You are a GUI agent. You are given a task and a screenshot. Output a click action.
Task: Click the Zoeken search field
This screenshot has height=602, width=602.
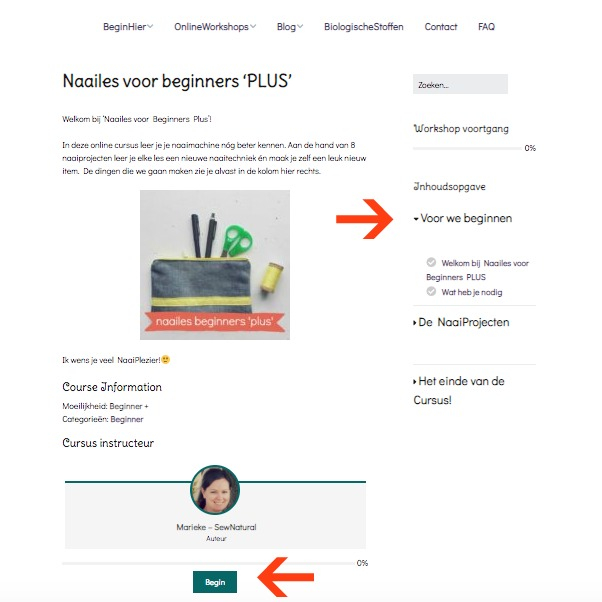pyautogui.click(x=460, y=84)
